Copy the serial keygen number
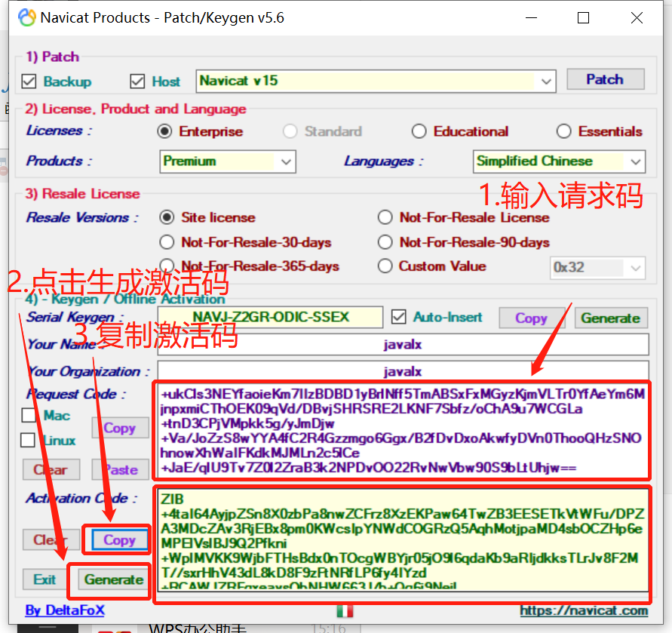 (532, 318)
